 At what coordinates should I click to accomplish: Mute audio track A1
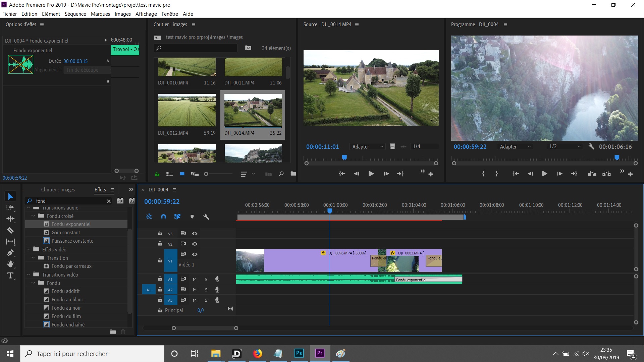click(195, 279)
